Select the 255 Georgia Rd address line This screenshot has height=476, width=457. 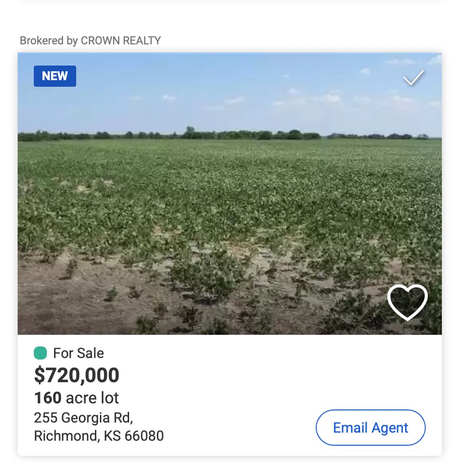(83, 418)
